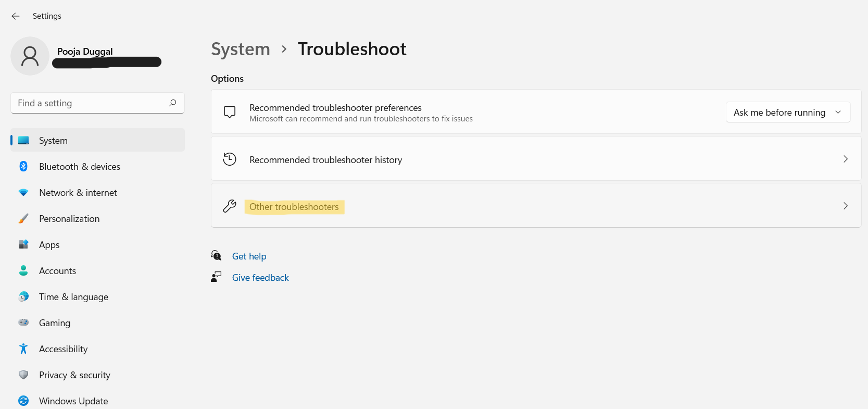This screenshot has width=868, height=409.
Task: Go to Accounts settings
Action: pyautogui.click(x=57, y=271)
